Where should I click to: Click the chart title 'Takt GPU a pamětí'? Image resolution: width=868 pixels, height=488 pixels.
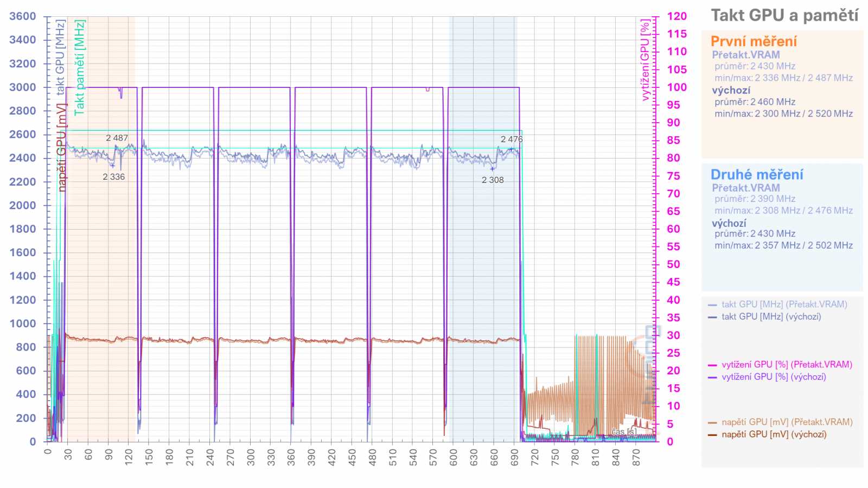pyautogui.click(x=784, y=15)
